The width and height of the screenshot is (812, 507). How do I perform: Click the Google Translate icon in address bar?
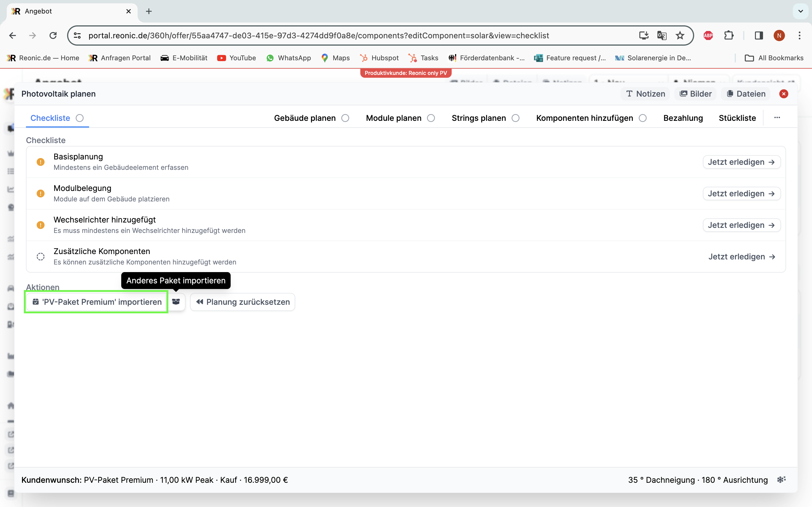click(x=662, y=35)
